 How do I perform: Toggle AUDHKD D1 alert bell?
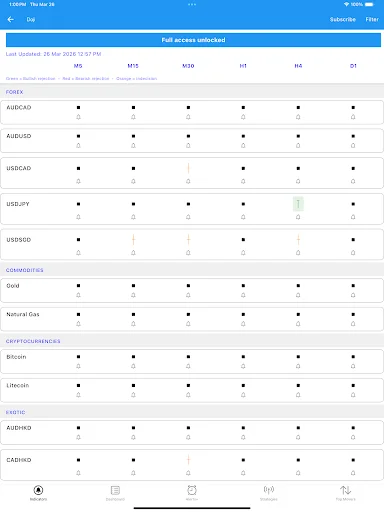click(353, 437)
